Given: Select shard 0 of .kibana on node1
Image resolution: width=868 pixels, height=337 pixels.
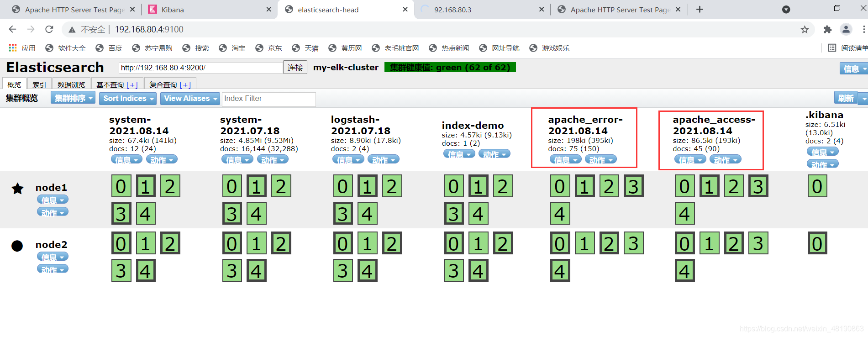Looking at the screenshot, I should pyautogui.click(x=817, y=186).
